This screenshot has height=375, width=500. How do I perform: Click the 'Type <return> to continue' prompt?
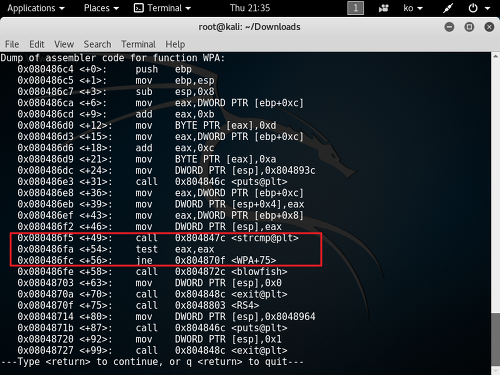click(152, 362)
